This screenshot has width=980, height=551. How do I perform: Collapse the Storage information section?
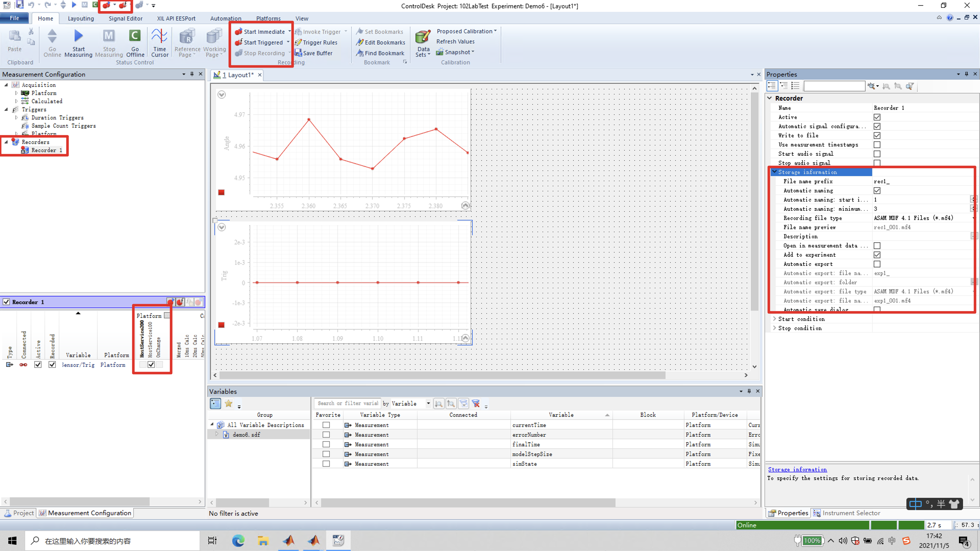[x=775, y=172]
